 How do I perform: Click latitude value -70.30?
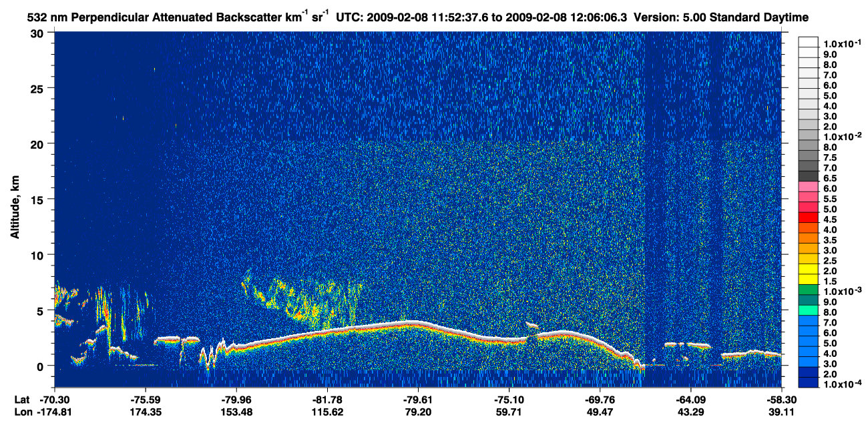tap(54, 400)
